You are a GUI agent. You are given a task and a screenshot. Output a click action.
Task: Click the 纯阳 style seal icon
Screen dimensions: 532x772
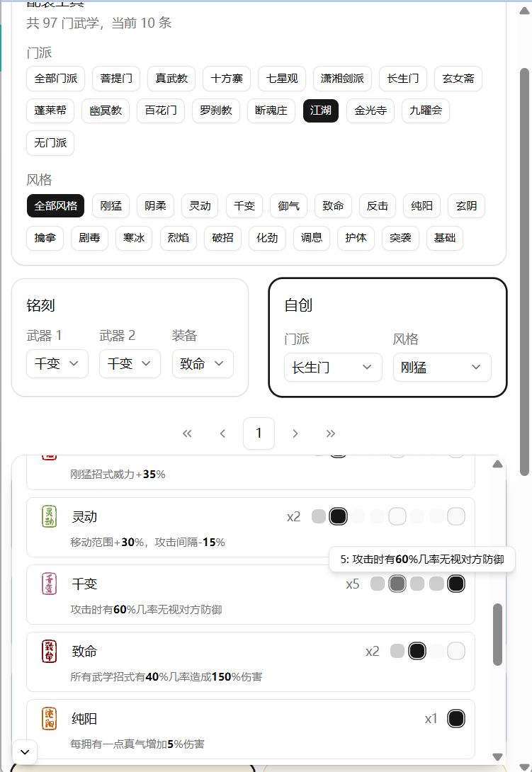pyautogui.click(x=50, y=719)
